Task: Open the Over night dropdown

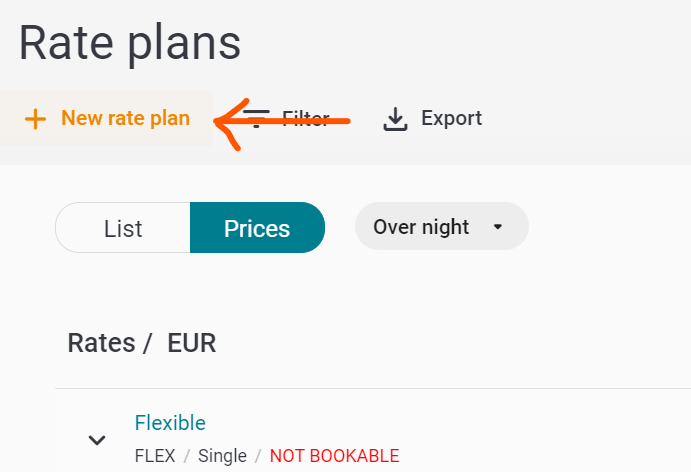Action: pyautogui.click(x=442, y=227)
